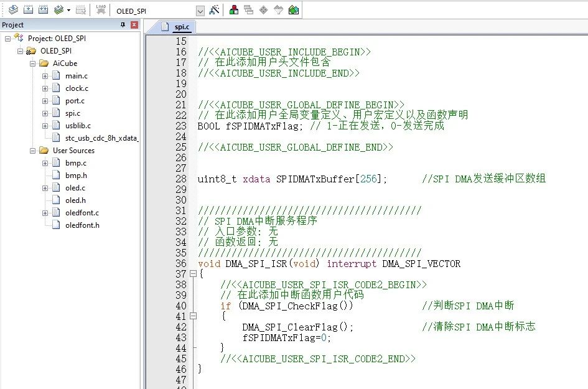
Task: Select oled.h in User Sources
Action: click(75, 200)
